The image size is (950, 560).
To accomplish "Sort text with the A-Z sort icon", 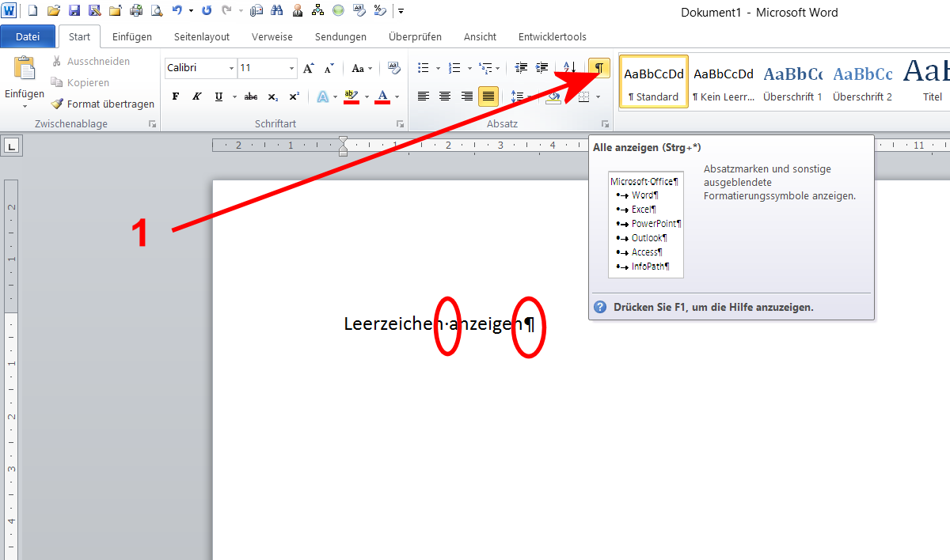I will point(569,68).
